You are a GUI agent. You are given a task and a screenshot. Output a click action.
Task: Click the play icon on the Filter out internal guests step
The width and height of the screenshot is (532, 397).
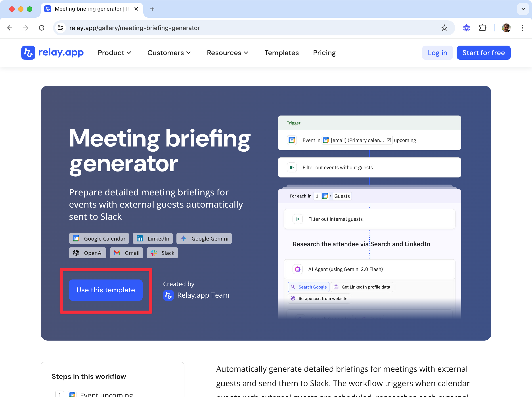[297, 219]
